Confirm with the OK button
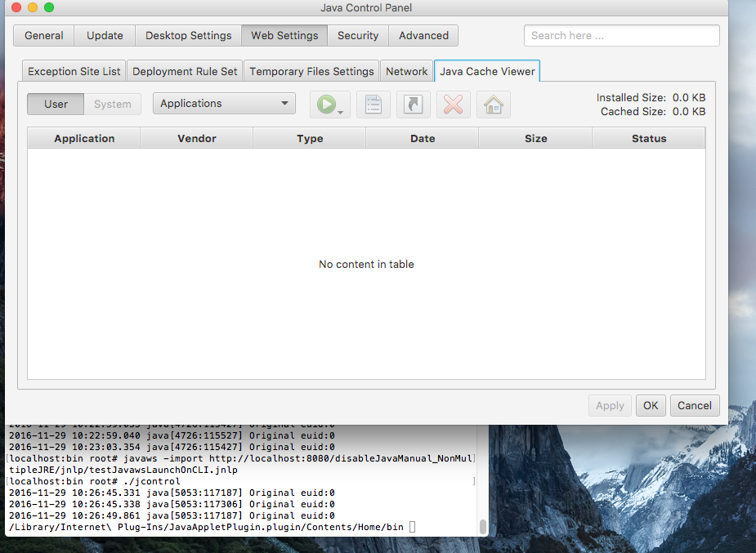 tap(651, 406)
